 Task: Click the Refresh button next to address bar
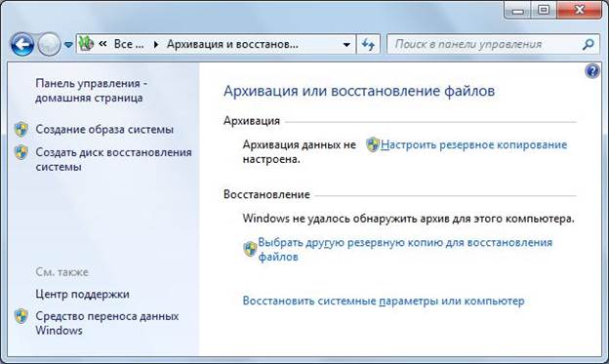tap(368, 44)
